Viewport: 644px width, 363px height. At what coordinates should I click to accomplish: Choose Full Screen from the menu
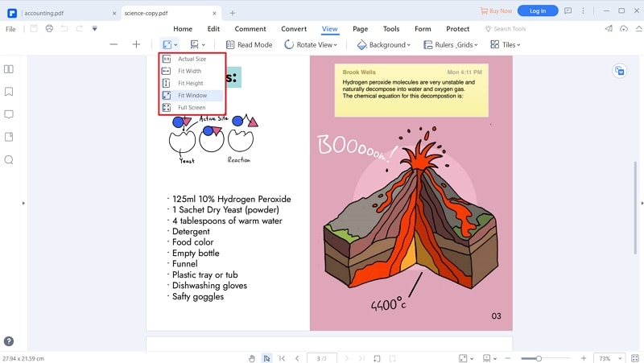[192, 108]
